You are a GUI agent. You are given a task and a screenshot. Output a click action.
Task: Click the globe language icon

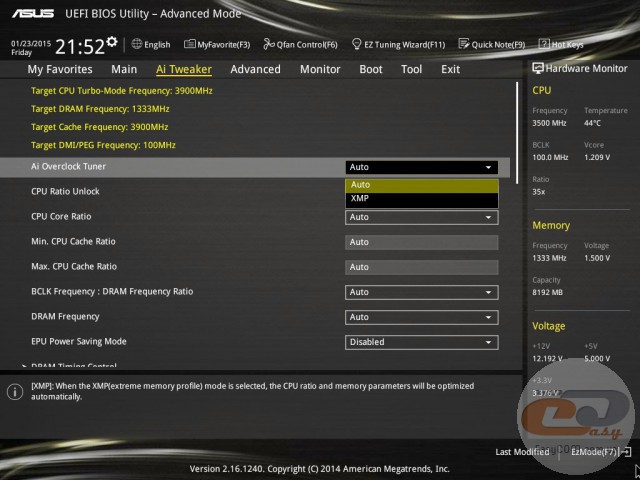pyautogui.click(x=137, y=44)
